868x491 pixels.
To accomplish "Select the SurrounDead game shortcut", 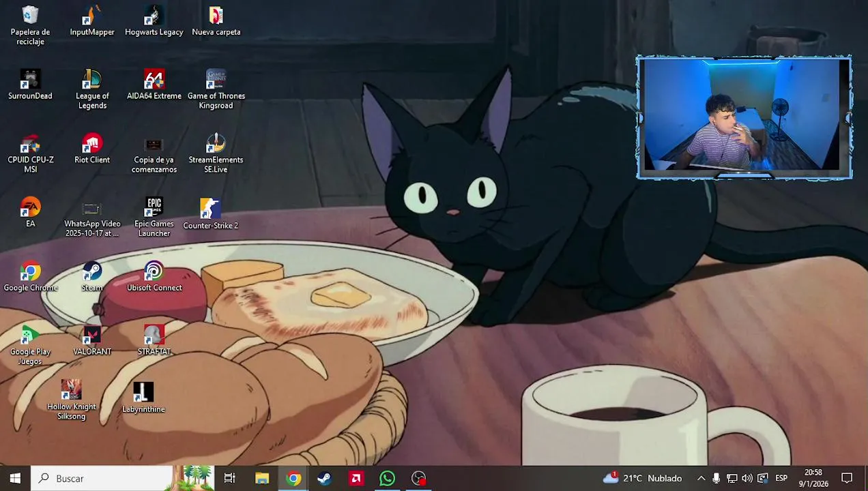I will coord(30,85).
